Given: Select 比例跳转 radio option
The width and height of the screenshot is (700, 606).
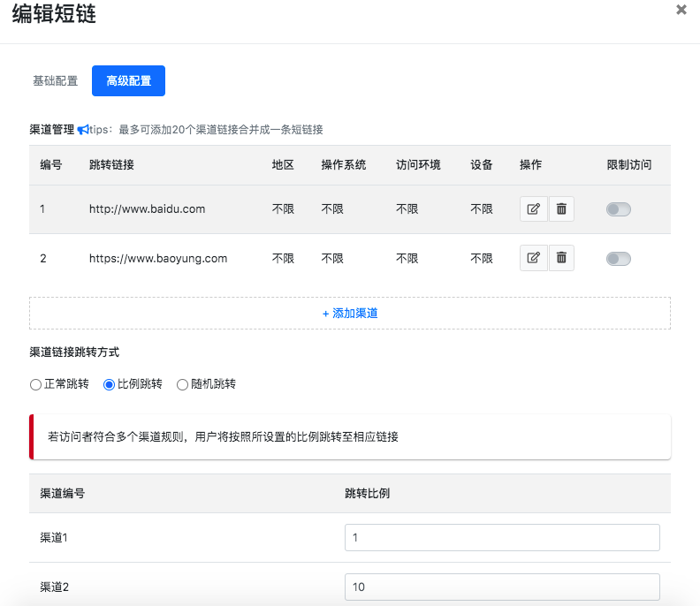Looking at the screenshot, I should (x=110, y=384).
